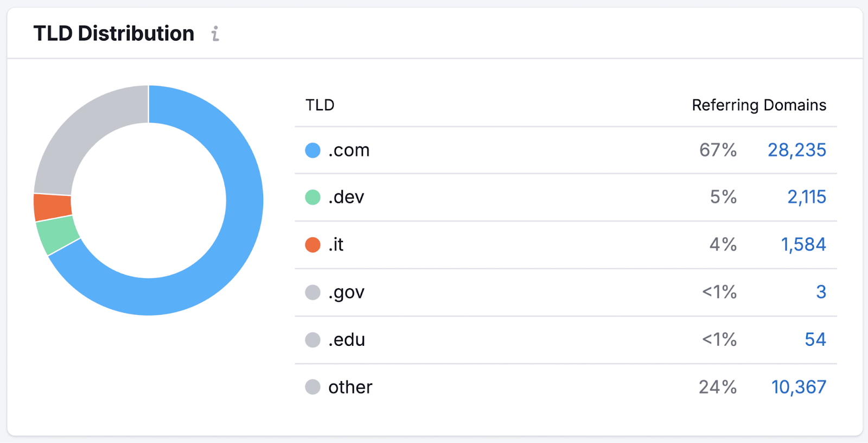Click the TLD Distribution panel title

pos(113,33)
